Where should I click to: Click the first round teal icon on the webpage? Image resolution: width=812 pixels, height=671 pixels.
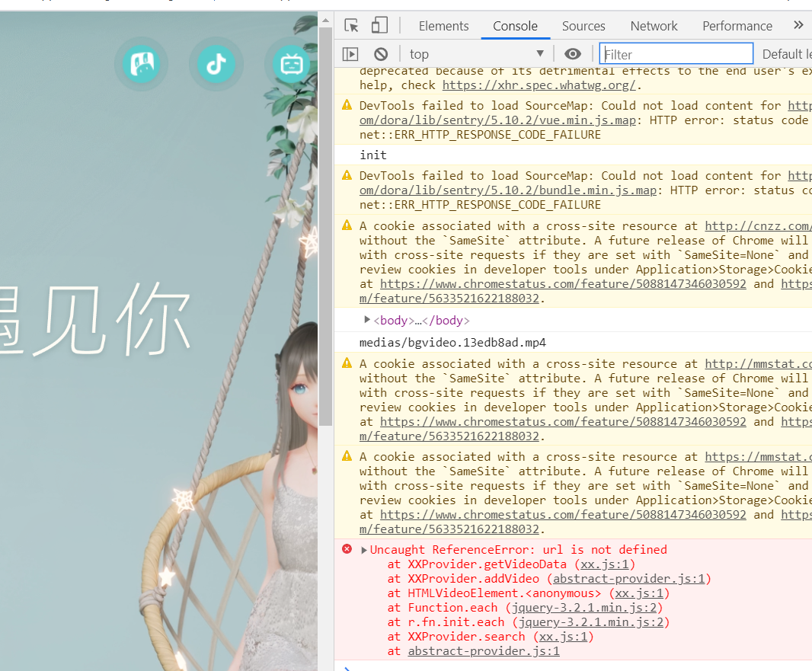pyautogui.click(x=142, y=64)
